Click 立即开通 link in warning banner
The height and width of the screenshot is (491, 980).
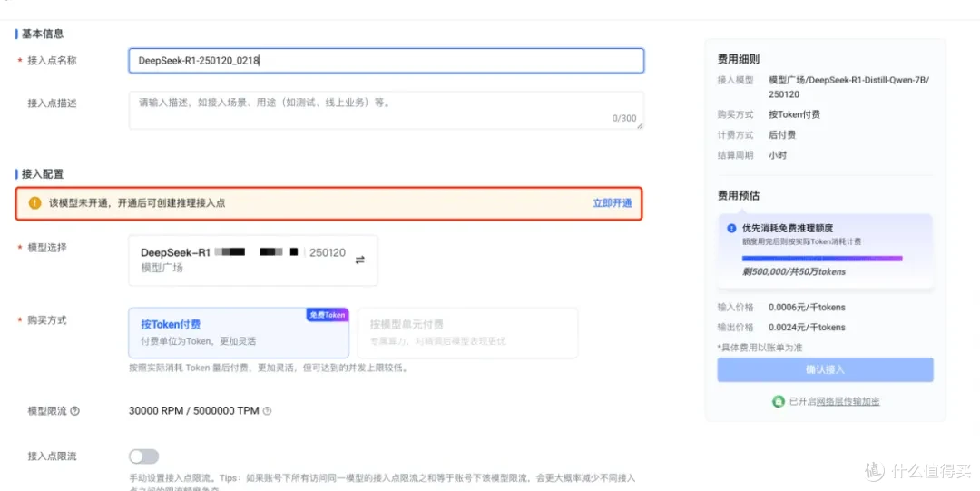612,202
